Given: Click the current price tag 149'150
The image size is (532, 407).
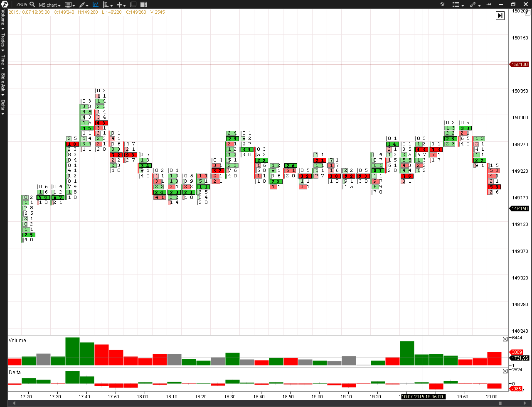Looking at the screenshot, I should click(x=519, y=208).
